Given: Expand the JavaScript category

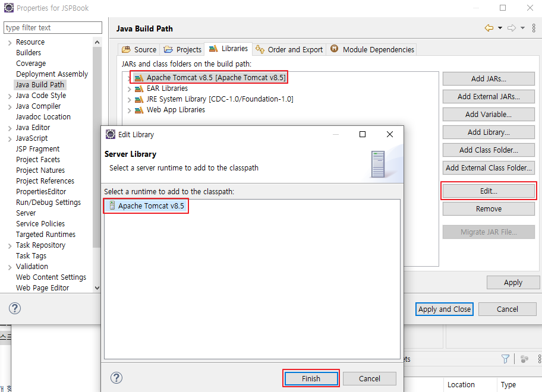Looking at the screenshot, I should (x=10, y=139).
